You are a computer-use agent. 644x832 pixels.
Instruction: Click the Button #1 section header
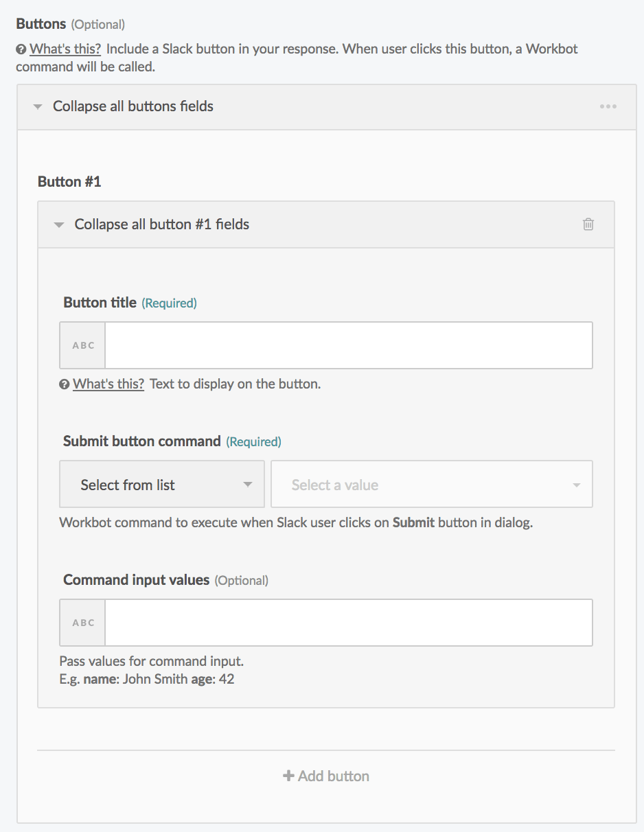point(69,181)
